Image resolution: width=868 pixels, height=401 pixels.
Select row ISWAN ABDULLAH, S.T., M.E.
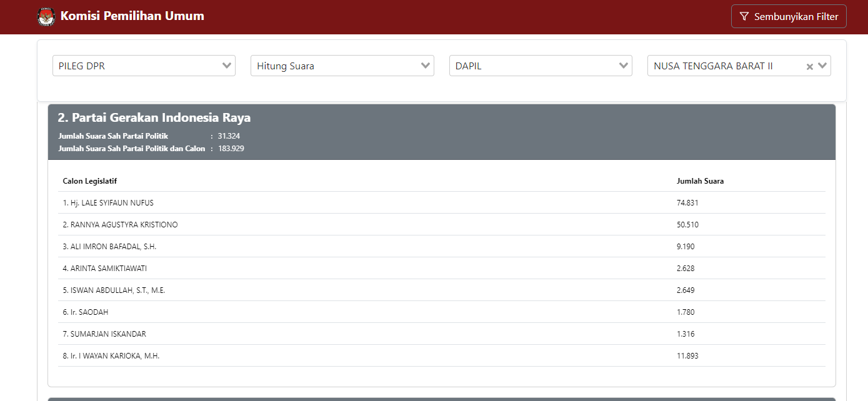(442, 290)
